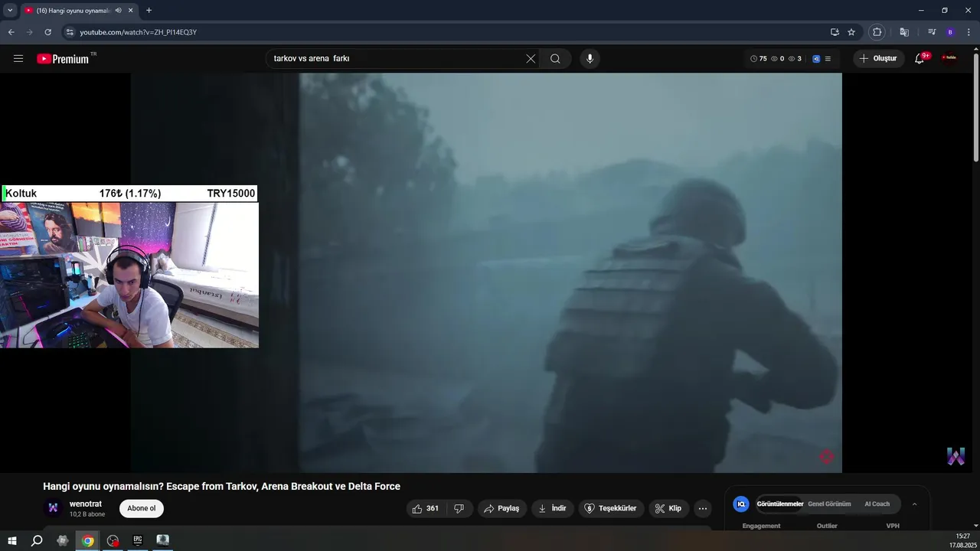
Task: Open the wenotrat channel avatar
Action: coord(53,507)
